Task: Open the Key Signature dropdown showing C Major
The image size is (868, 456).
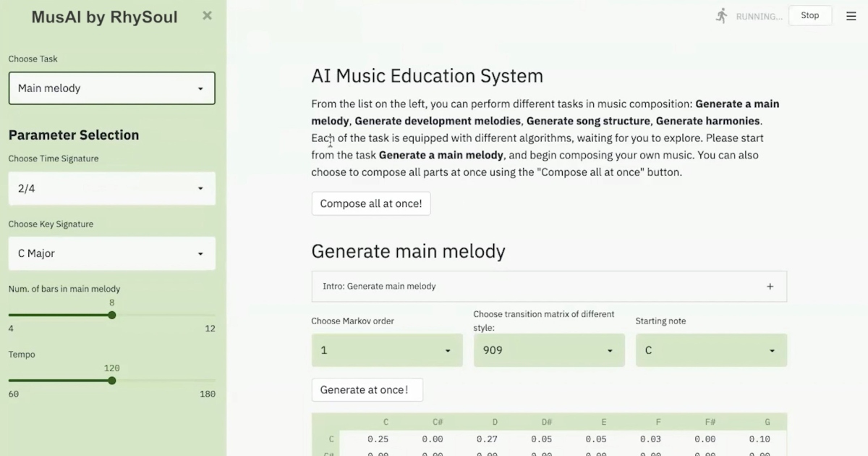Action: coord(111,253)
